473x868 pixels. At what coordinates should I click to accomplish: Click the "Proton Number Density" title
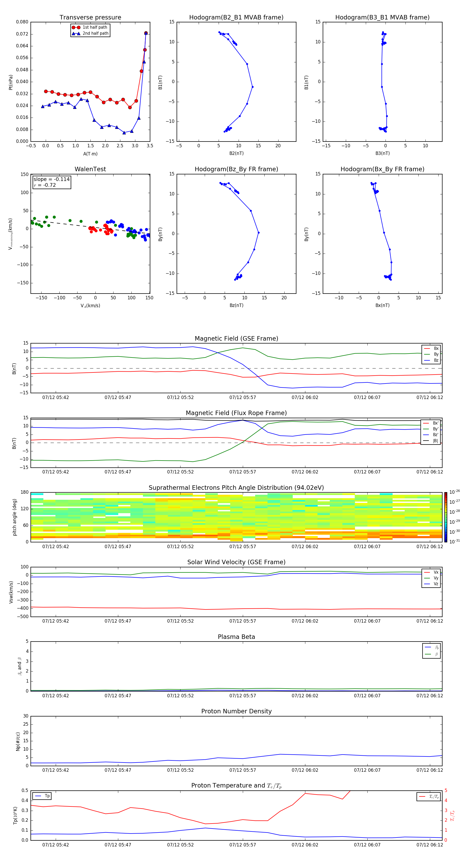(236, 711)
